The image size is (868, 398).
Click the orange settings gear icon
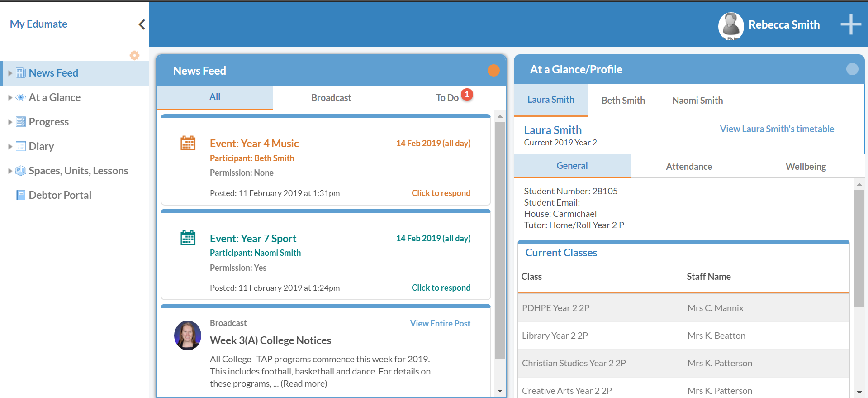(134, 55)
